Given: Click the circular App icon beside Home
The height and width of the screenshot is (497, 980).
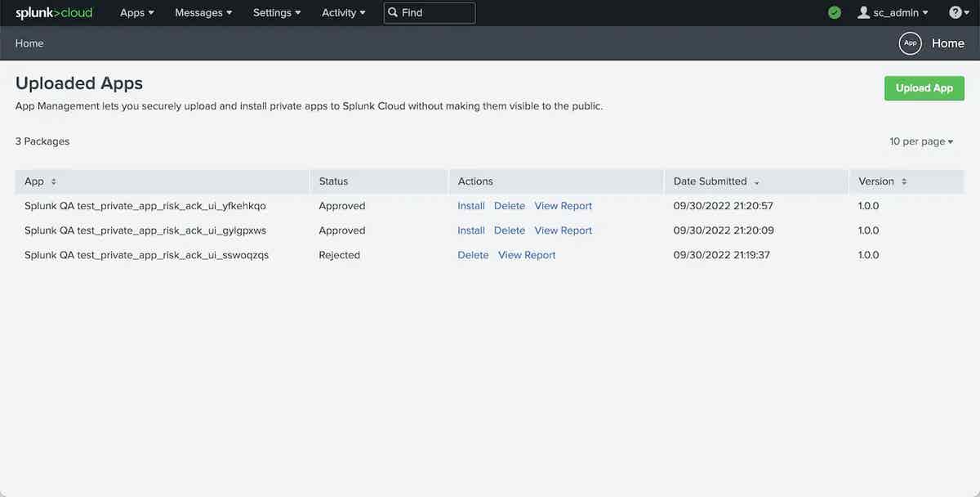Looking at the screenshot, I should tap(911, 43).
